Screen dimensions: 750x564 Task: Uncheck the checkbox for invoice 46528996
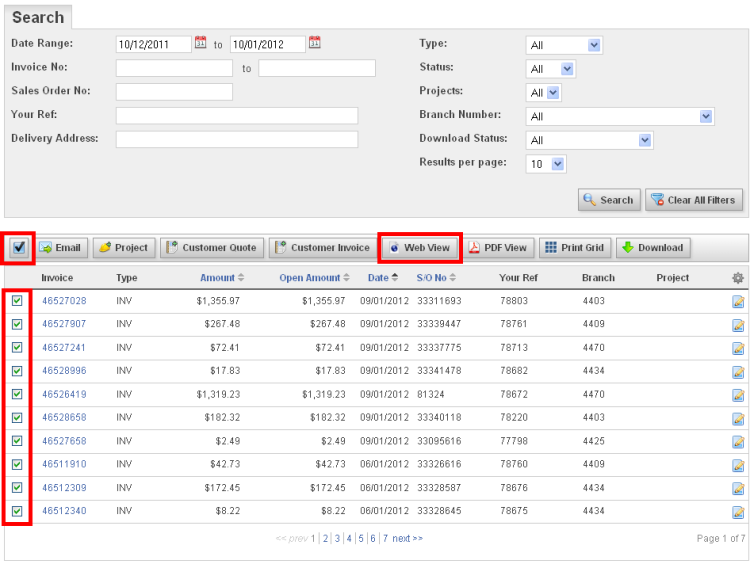[x=17, y=371]
